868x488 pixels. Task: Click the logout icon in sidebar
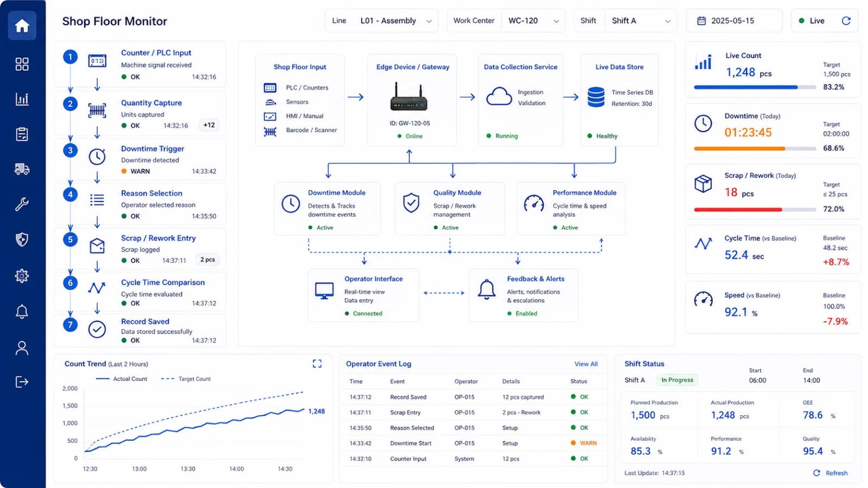pyautogui.click(x=22, y=382)
